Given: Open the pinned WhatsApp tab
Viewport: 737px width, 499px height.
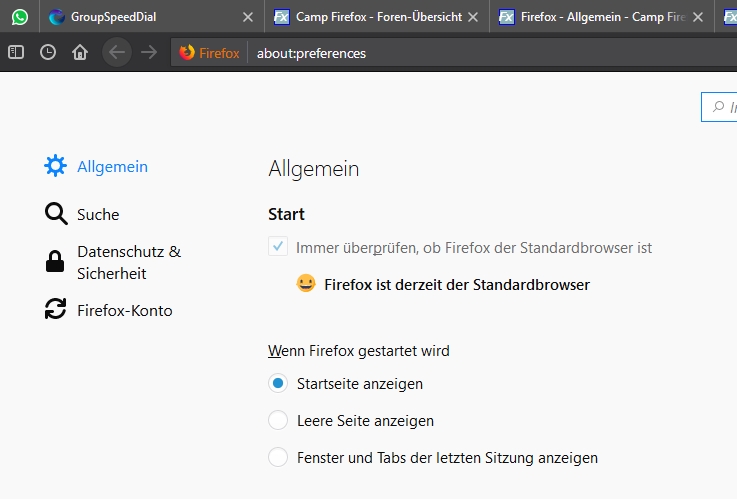Looking at the screenshot, I should (20, 17).
